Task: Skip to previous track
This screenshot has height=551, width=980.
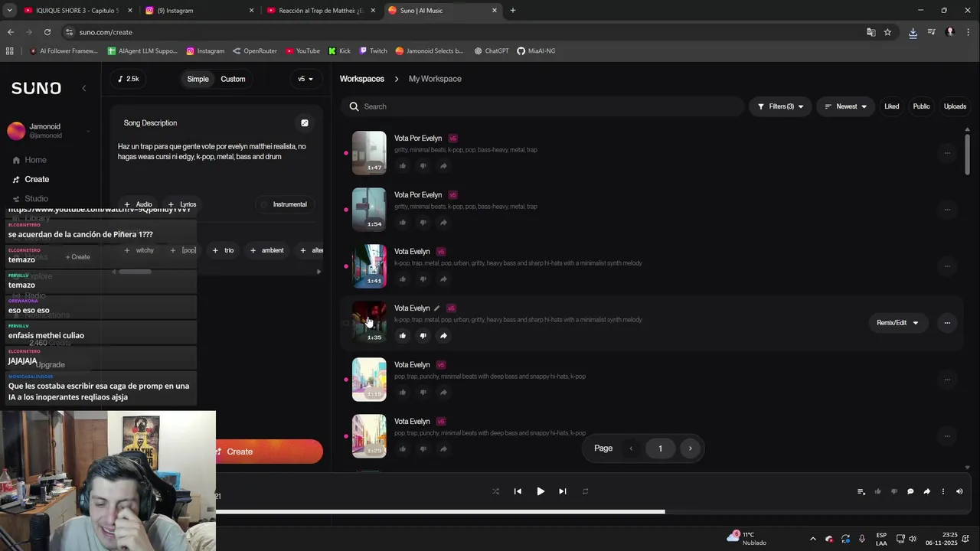Action: 518,491
